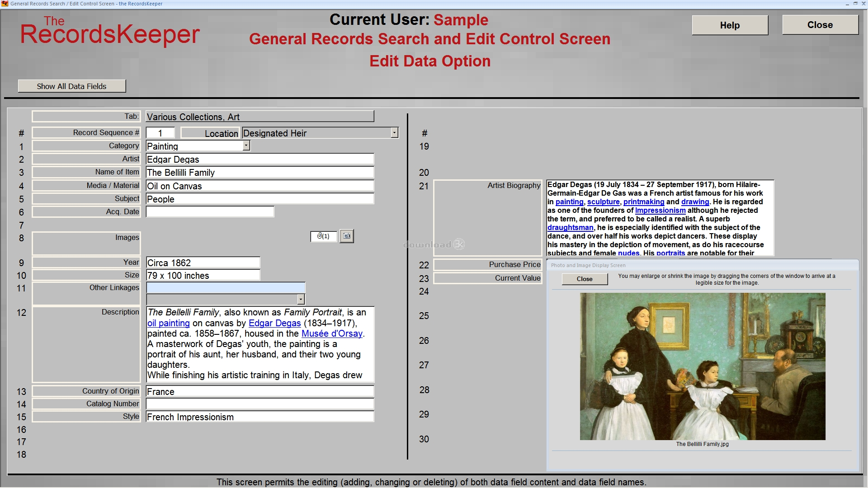The image size is (868, 488).
Task: Click the Name of Item field
Action: [260, 172]
